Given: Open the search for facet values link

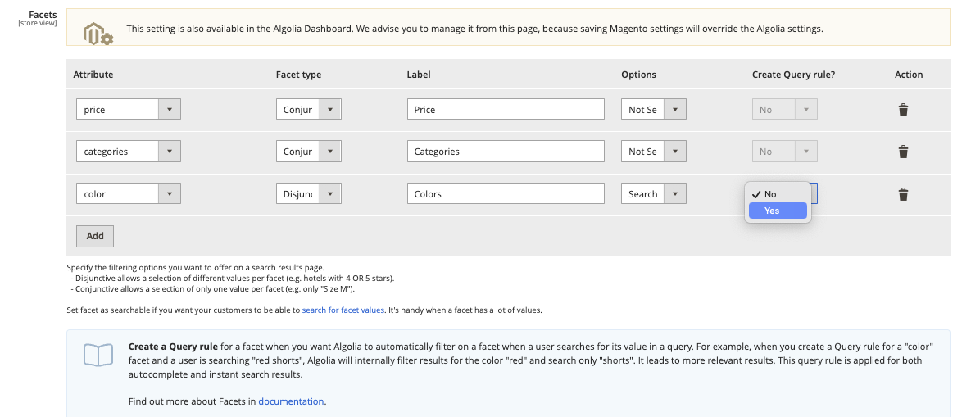Looking at the screenshot, I should tap(343, 310).
